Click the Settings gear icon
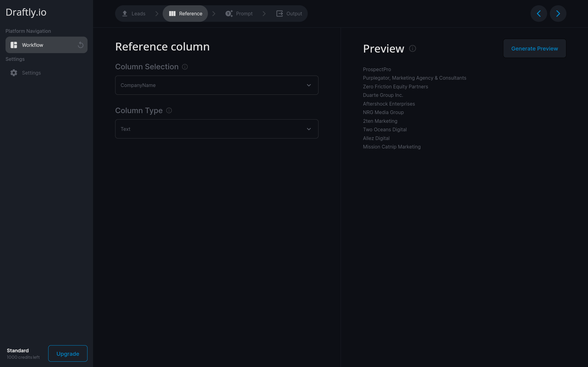 click(x=14, y=73)
